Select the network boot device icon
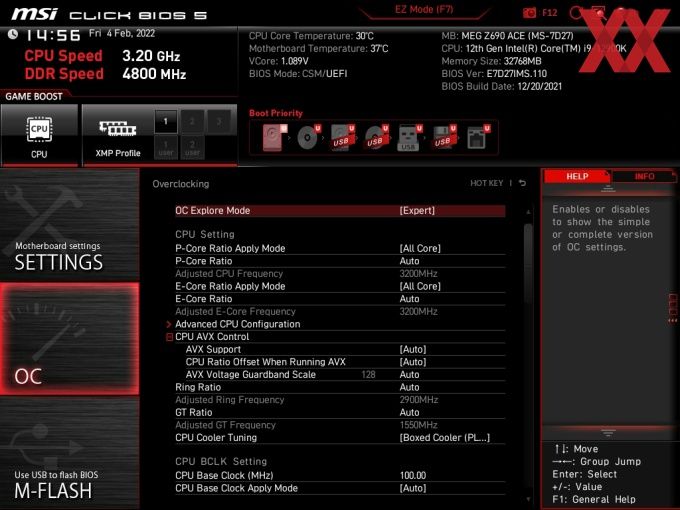Image resolution: width=680 pixels, height=510 pixels. 478,137
